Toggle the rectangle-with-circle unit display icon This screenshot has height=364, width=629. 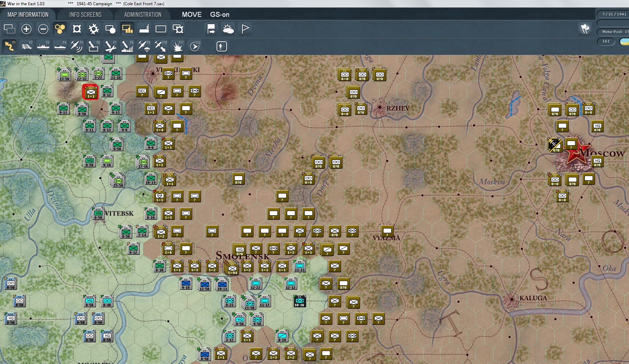click(110, 29)
